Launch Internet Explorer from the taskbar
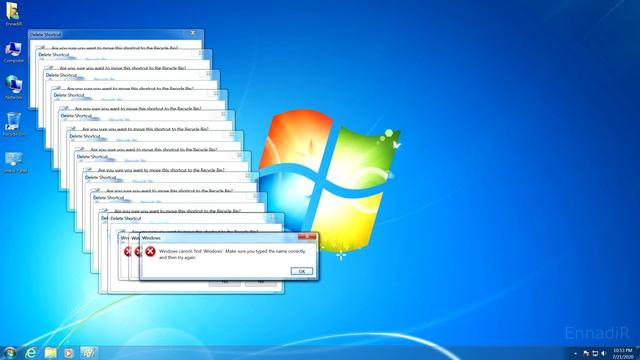The height and width of the screenshot is (360, 640). (31, 353)
